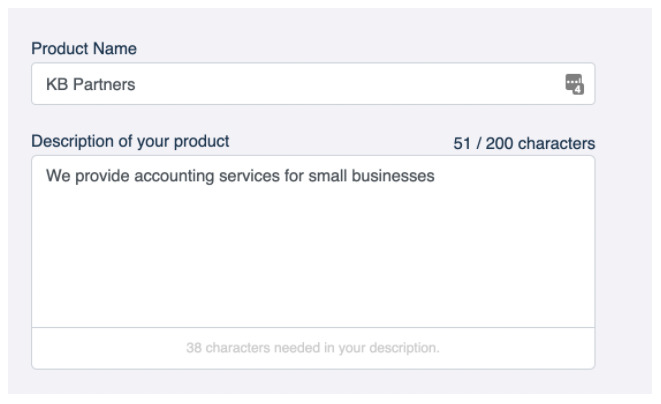Click the "Product Name" label
The image size is (661, 404).
[84, 48]
